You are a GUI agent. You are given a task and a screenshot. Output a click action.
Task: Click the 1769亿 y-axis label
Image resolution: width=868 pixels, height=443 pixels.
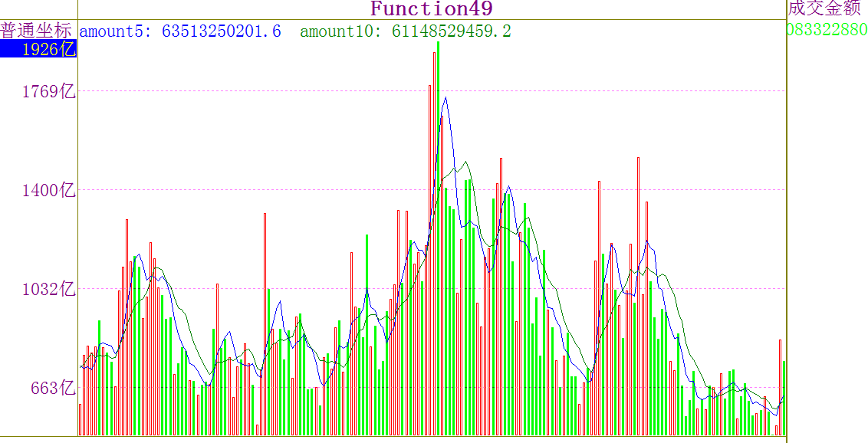click(48, 92)
